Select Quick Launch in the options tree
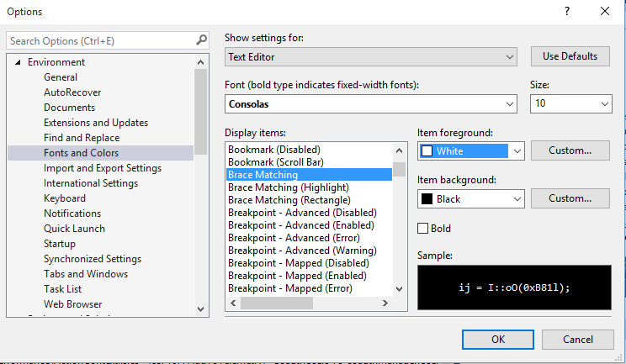 coord(74,229)
